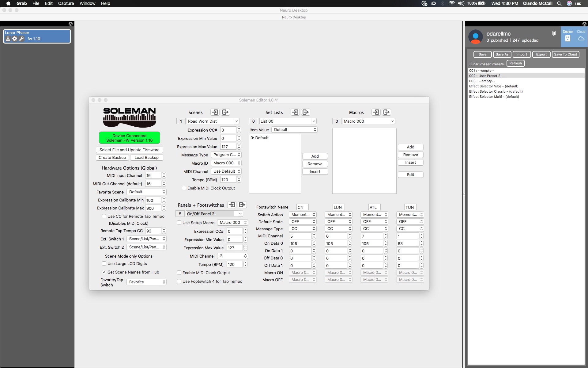Click the C4 Footswitch Name field
Screen dimensions: 588x368
302,207
